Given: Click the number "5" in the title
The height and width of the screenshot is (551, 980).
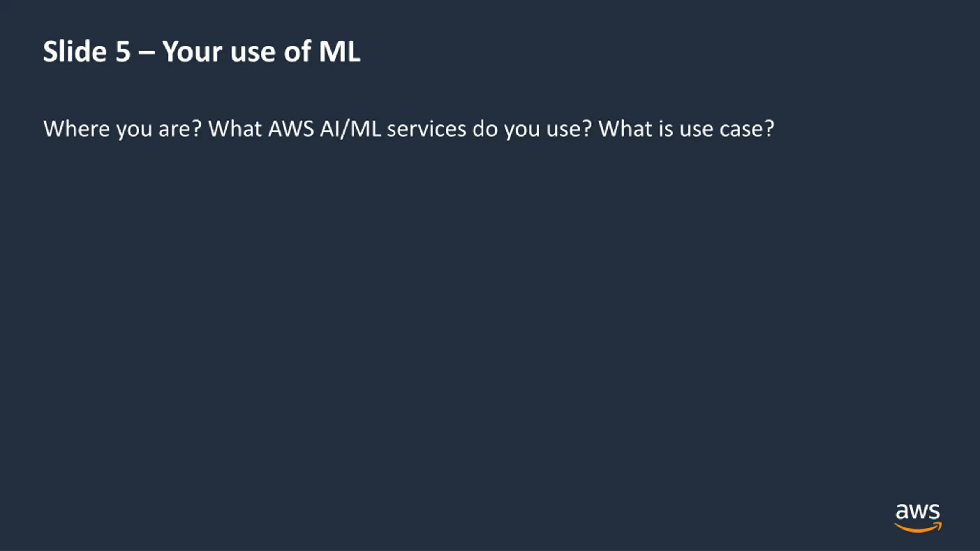Looking at the screenshot, I should 123,51.
